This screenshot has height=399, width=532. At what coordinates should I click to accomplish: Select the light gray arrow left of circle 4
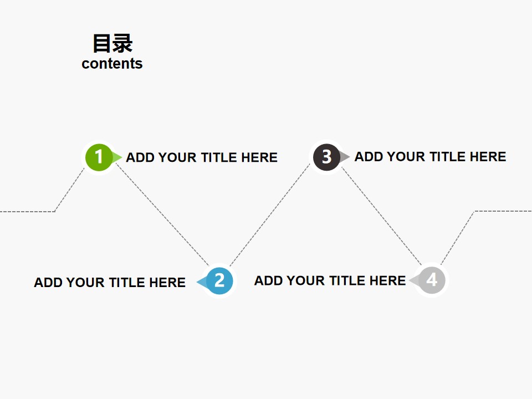pos(414,280)
